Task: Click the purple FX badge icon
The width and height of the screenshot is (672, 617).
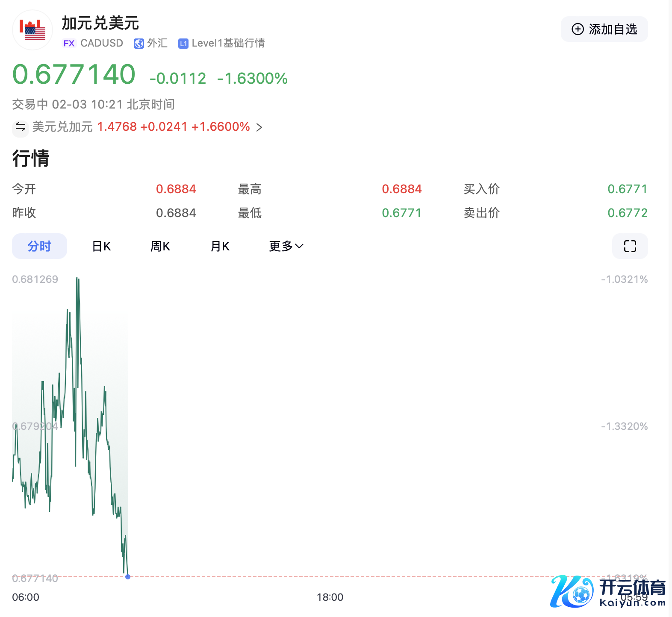Action: pyautogui.click(x=69, y=43)
